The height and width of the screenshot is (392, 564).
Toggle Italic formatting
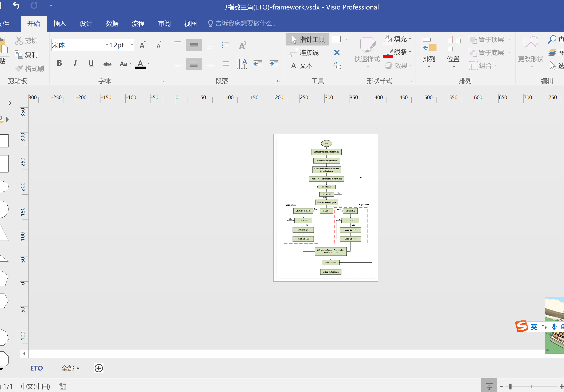(75, 63)
